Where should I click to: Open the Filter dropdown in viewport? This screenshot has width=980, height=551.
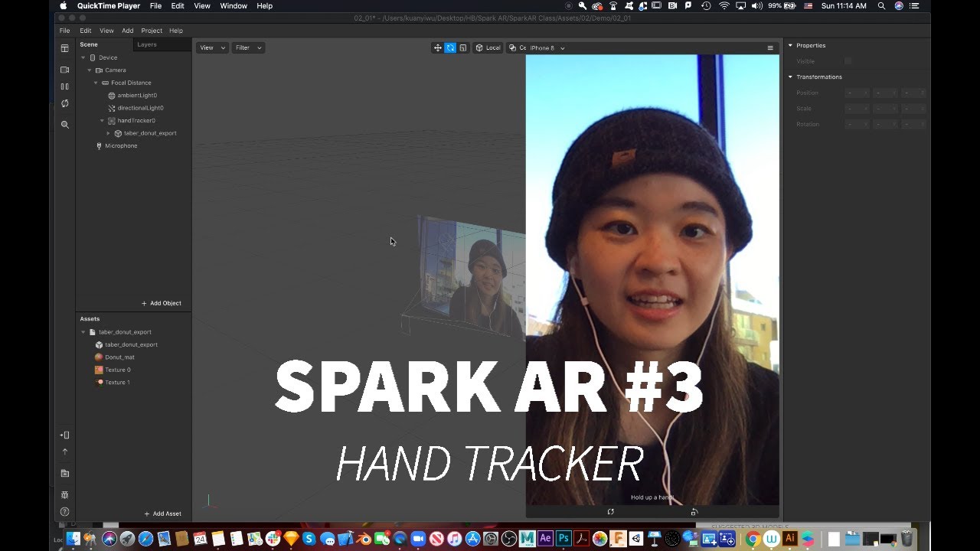click(249, 47)
